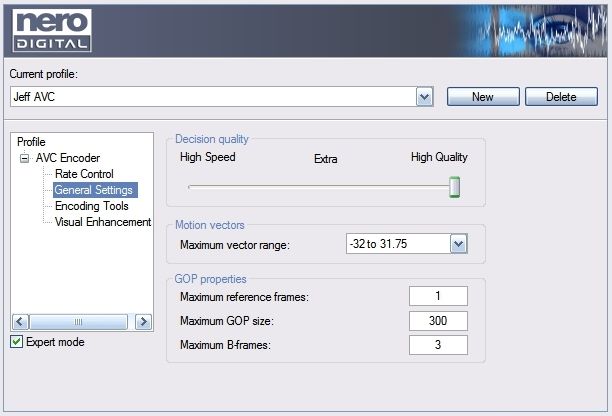Click the Nero Digital logo

52,30
